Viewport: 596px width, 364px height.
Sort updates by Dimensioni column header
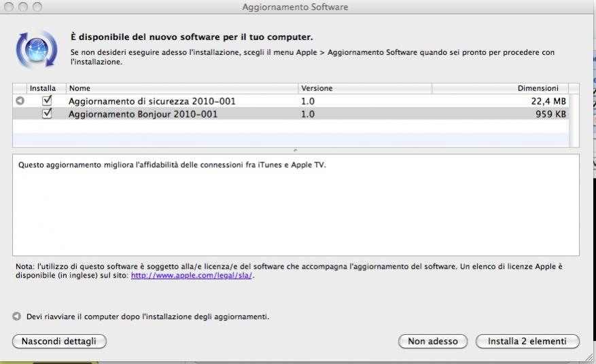[x=500, y=88]
